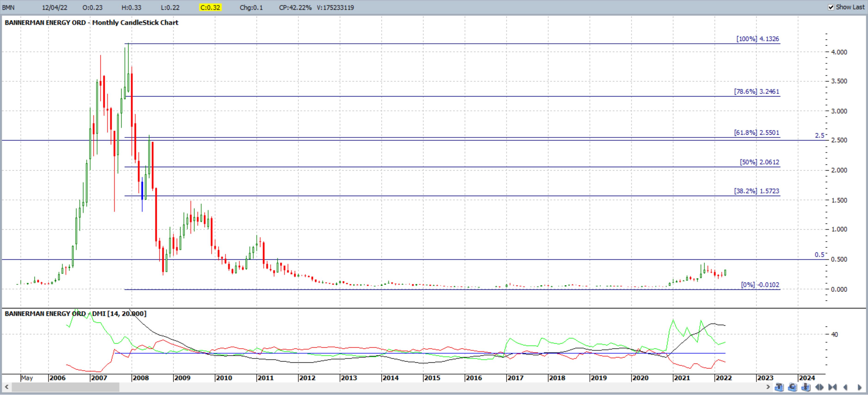Click the May label on time axis
This screenshot has width=868, height=395.
27,378
